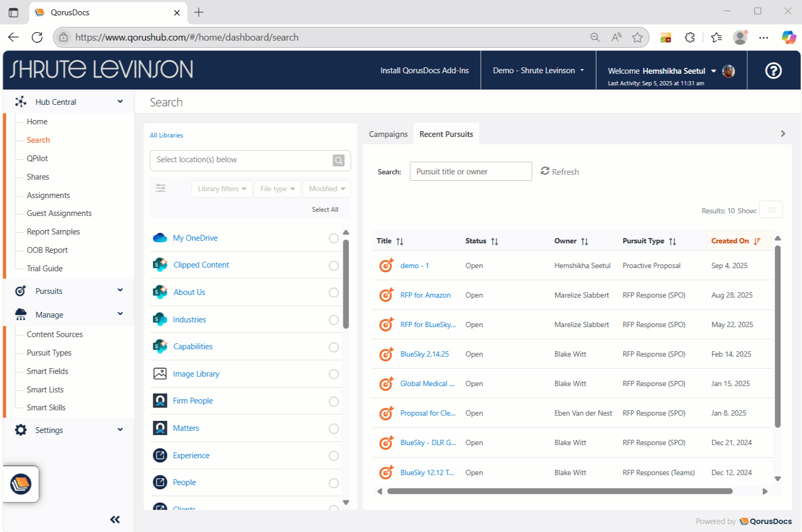Screen dimensions: 802x532
Task: Sort by Created On column icon
Action: [x=757, y=241]
